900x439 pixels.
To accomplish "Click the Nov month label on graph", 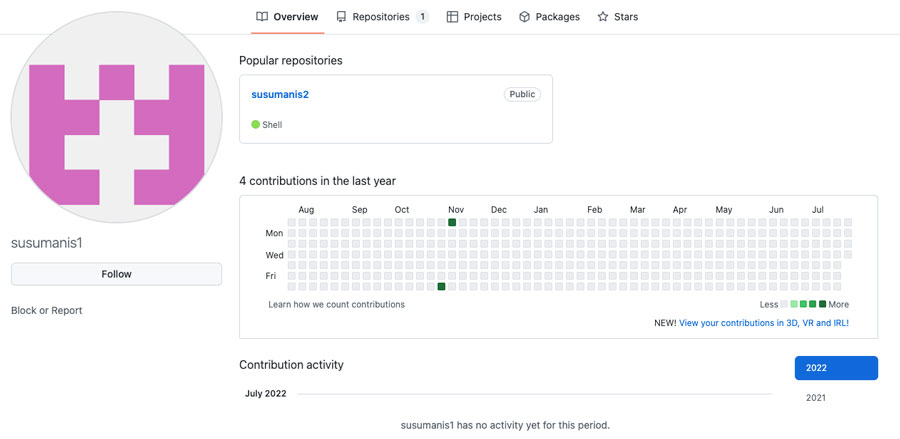I will (x=456, y=210).
